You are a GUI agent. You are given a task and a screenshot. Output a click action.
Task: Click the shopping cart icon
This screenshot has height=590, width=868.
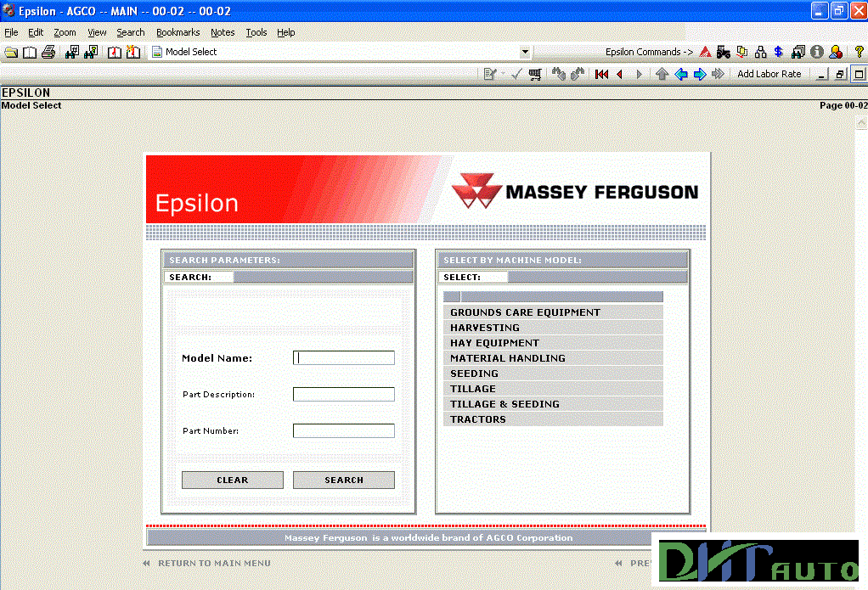(x=535, y=74)
